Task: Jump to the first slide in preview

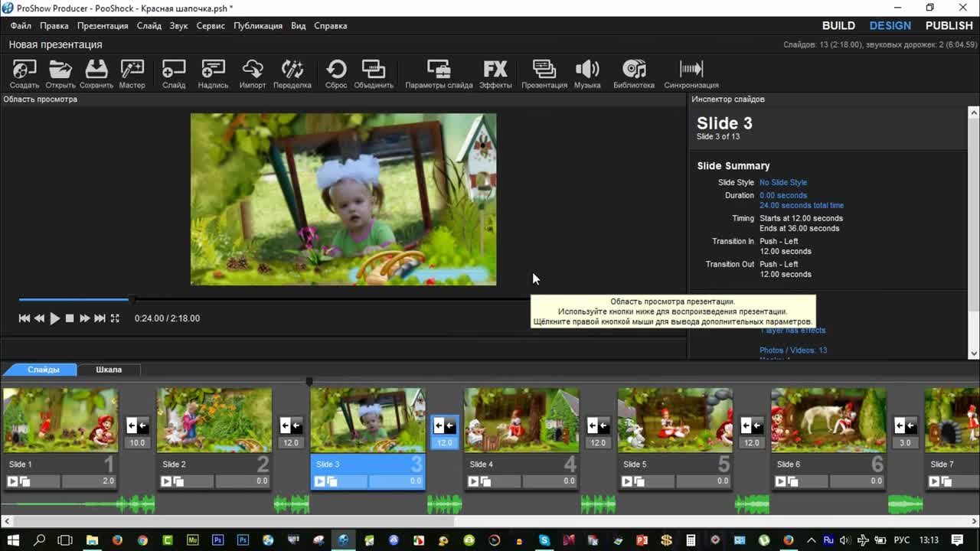Action: click(x=24, y=318)
